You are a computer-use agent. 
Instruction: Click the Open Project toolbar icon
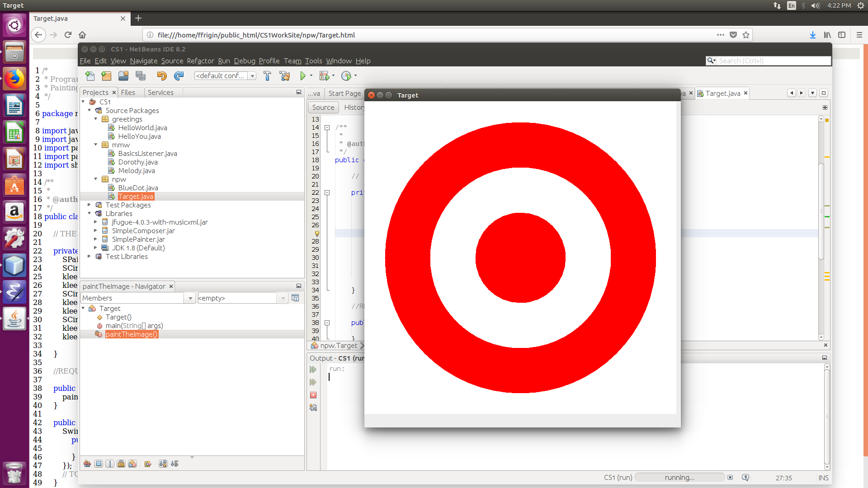point(123,76)
